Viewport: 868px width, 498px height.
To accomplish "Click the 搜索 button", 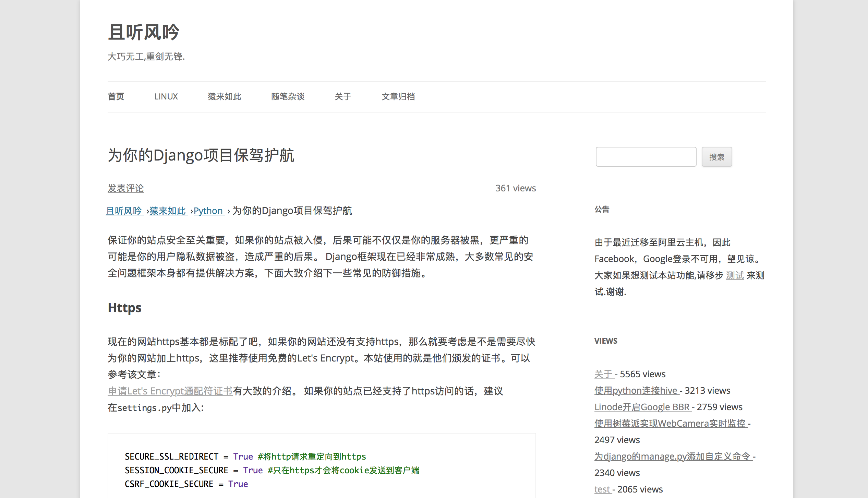I will (716, 157).
